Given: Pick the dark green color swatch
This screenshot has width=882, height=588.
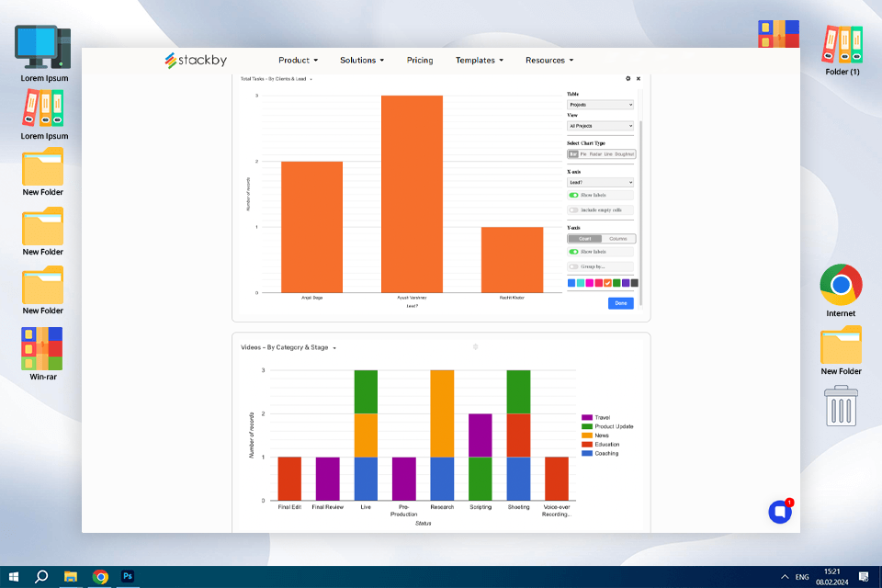Looking at the screenshot, I should 616,283.
